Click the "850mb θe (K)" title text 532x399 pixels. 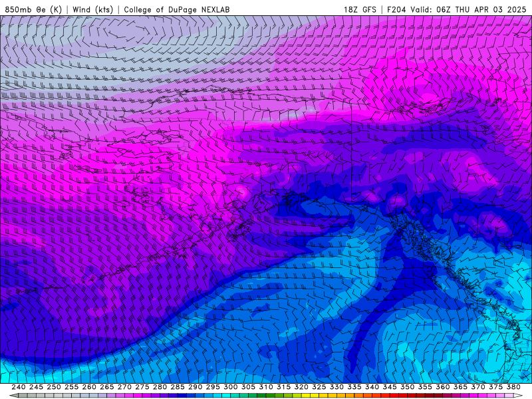pyautogui.click(x=33, y=9)
